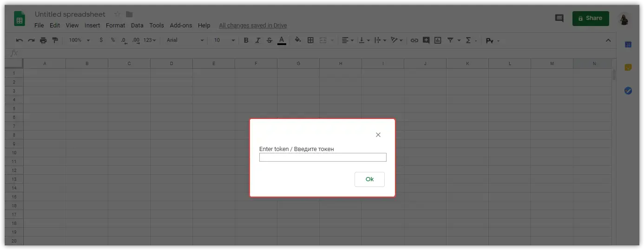Open horizontal align dropdown
Screen dimensions: 644x250
coord(348,40)
